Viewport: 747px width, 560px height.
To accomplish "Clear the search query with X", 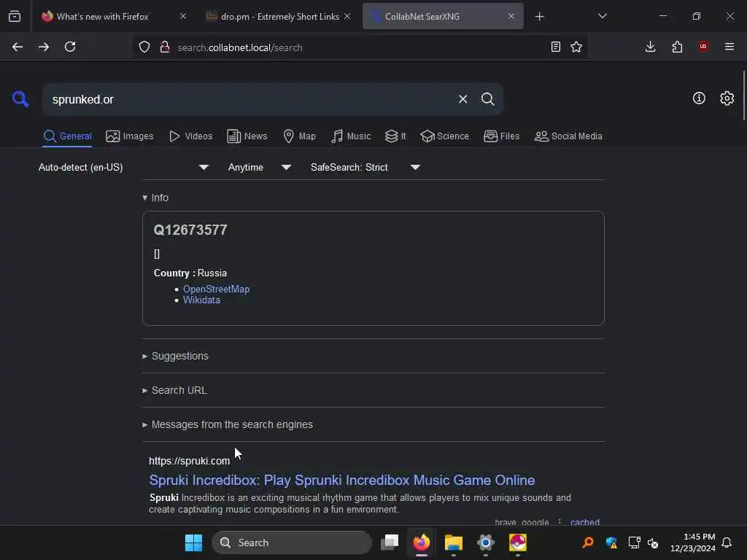I will 462,99.
